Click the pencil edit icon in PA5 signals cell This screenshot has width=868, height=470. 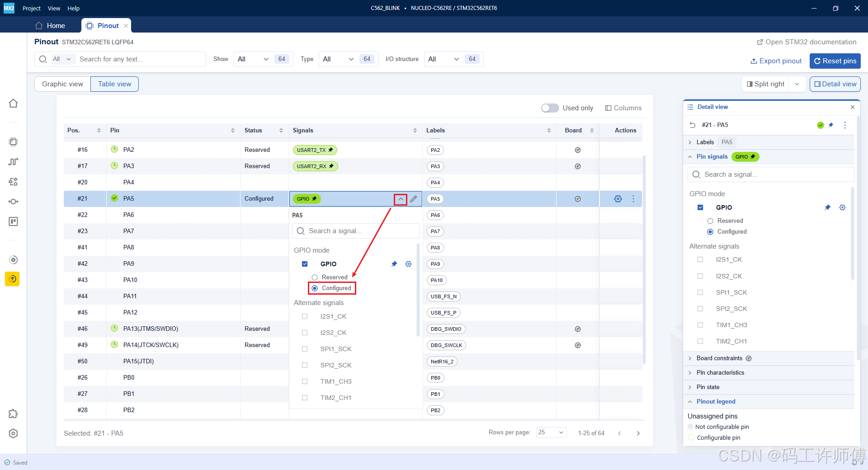[x=414, y=199]
